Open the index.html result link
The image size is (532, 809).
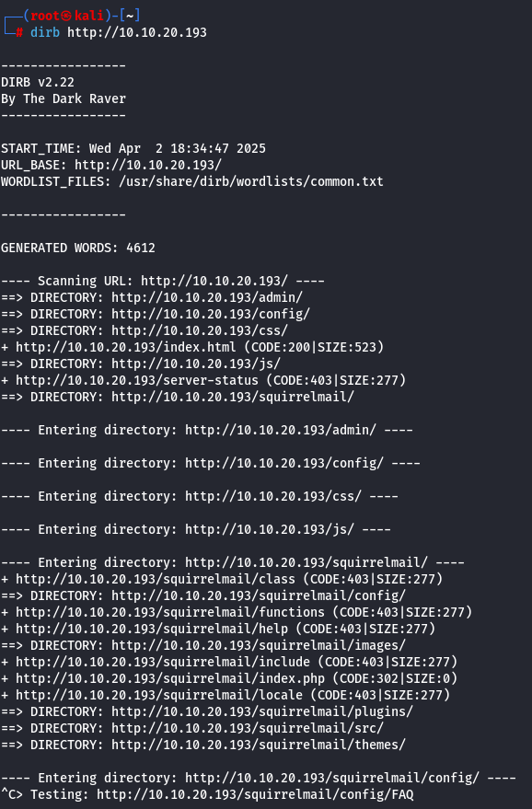pos(126,347)
